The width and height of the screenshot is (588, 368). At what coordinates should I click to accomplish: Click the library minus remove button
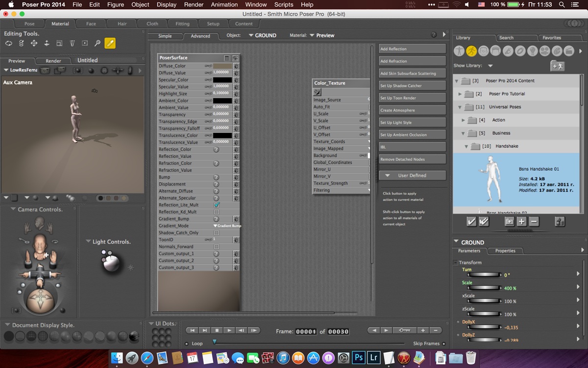(534, 222)
